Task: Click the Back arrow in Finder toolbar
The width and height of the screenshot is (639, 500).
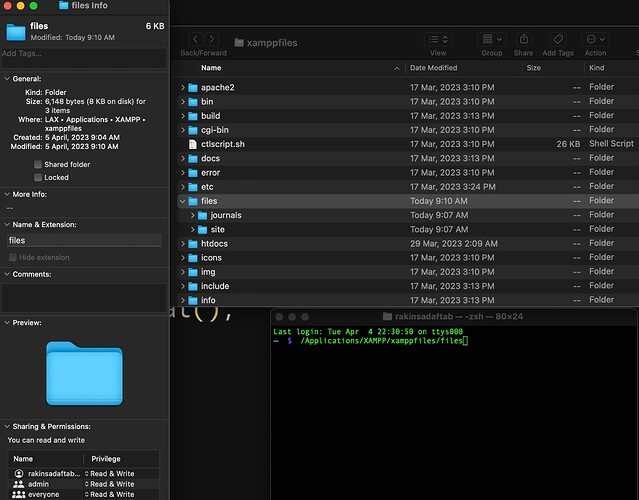Action: tap(196, 39)
